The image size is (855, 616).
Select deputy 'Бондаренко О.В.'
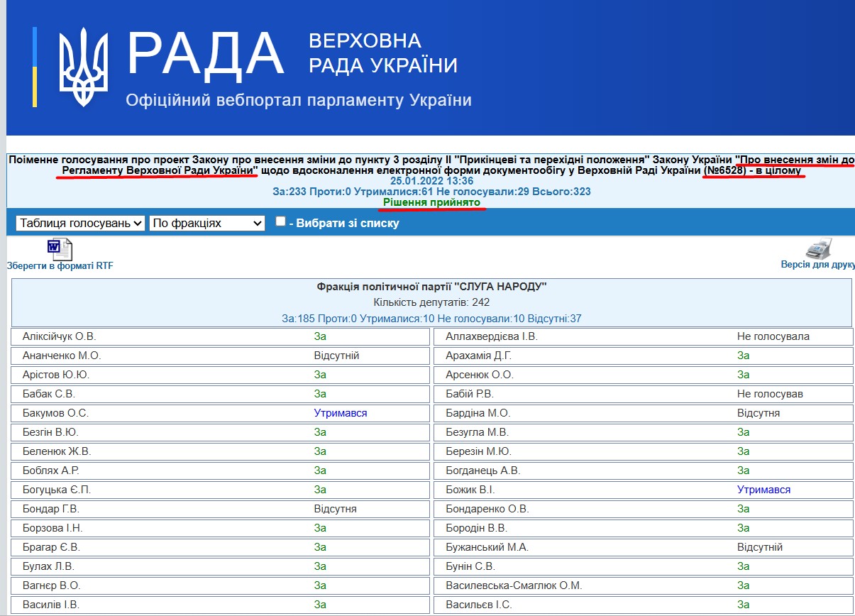[x=487, y=509]
